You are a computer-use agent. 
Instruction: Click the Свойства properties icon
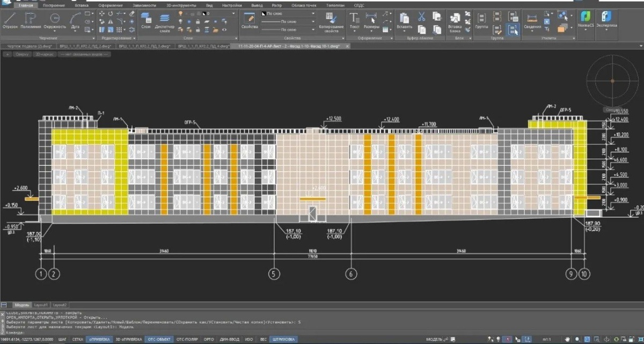point(250,19)
